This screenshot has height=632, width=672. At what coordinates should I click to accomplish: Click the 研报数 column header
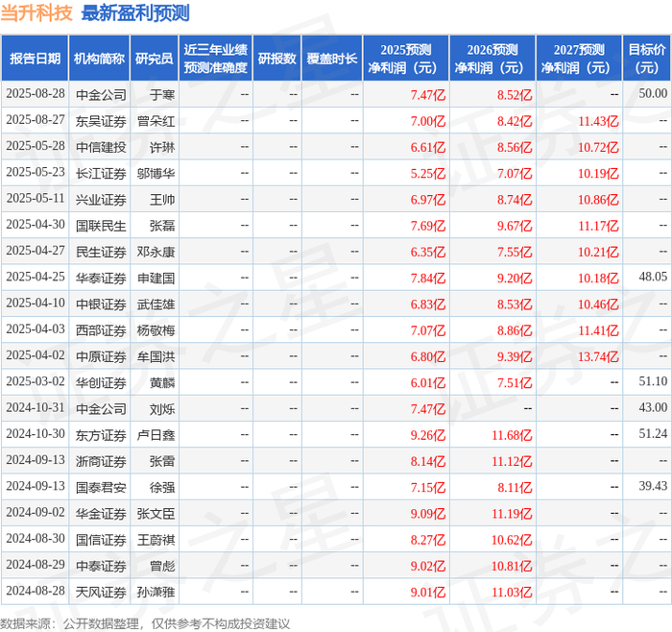point(276,59)
